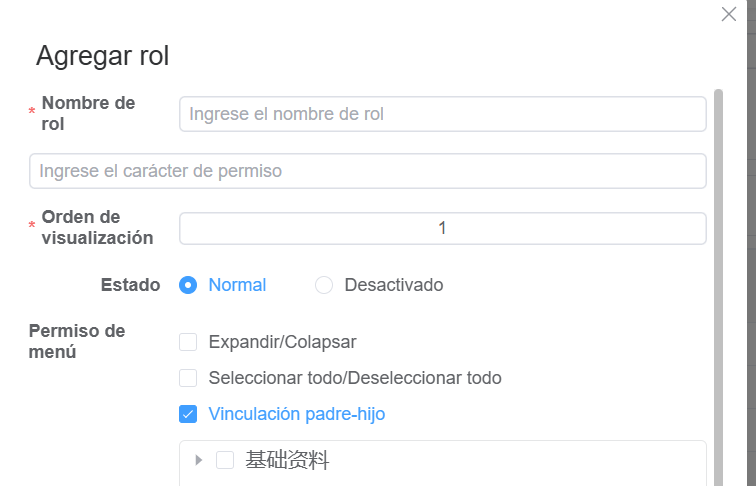
Task: Tick the checkbox beside 基础资料
Action: [225, 460]
